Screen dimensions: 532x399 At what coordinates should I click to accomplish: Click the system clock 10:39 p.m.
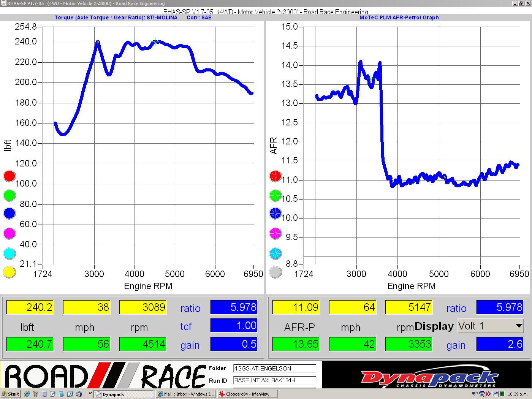click(518, 394)
